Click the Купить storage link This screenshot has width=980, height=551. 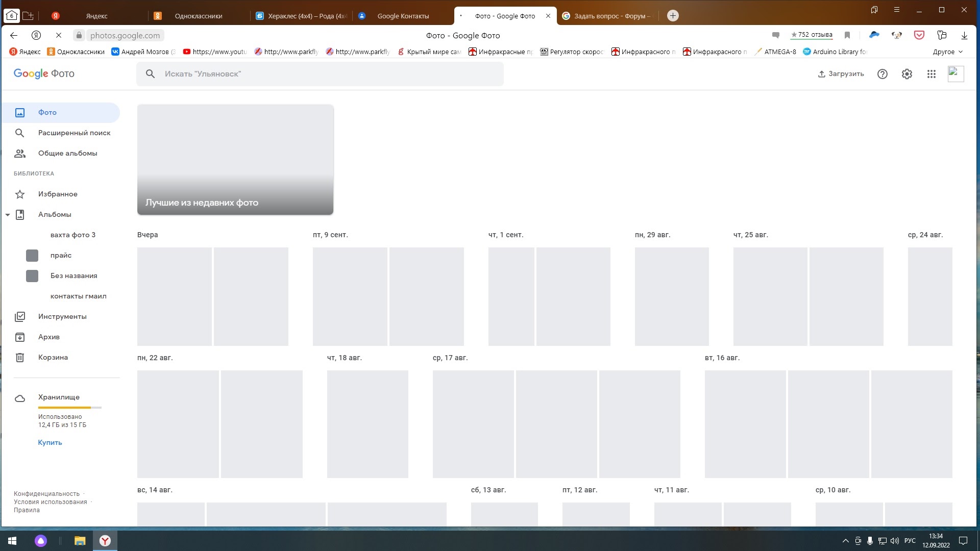click(x=50, y=442)
